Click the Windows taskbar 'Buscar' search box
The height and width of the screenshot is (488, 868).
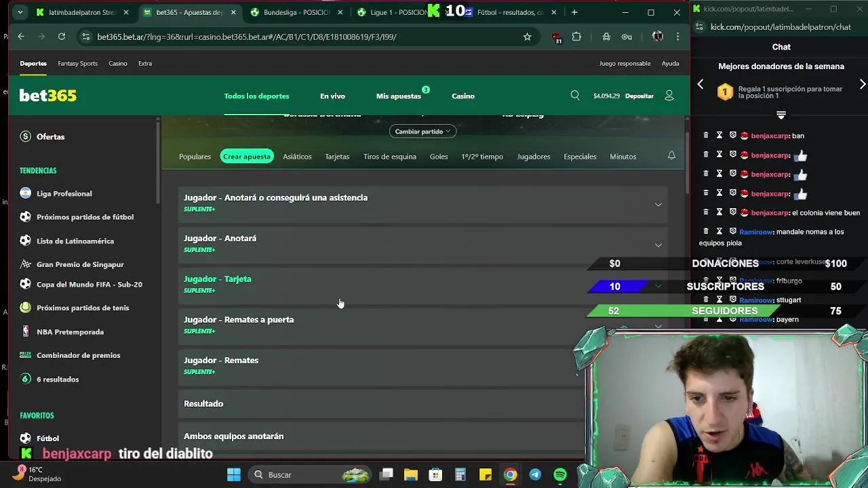[310, 474]
